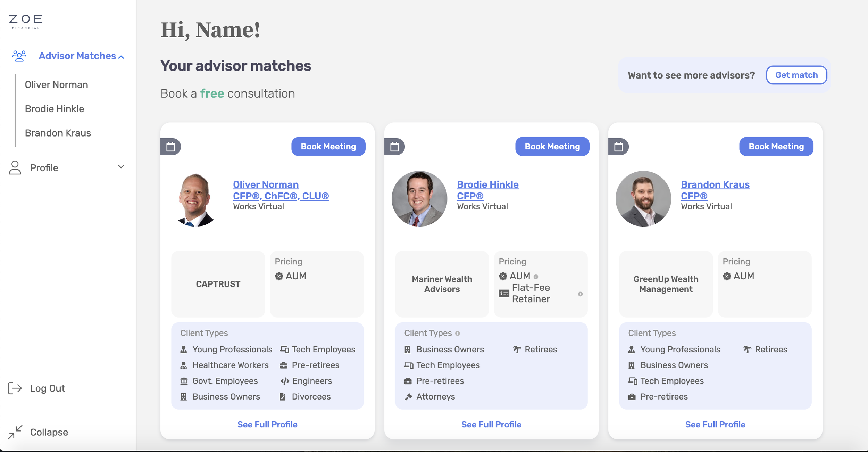Viewport: 868px width, 452px height.
Task: Click the Zoe Financial logo
Action: pyautogui.click(x=26, y=22)
